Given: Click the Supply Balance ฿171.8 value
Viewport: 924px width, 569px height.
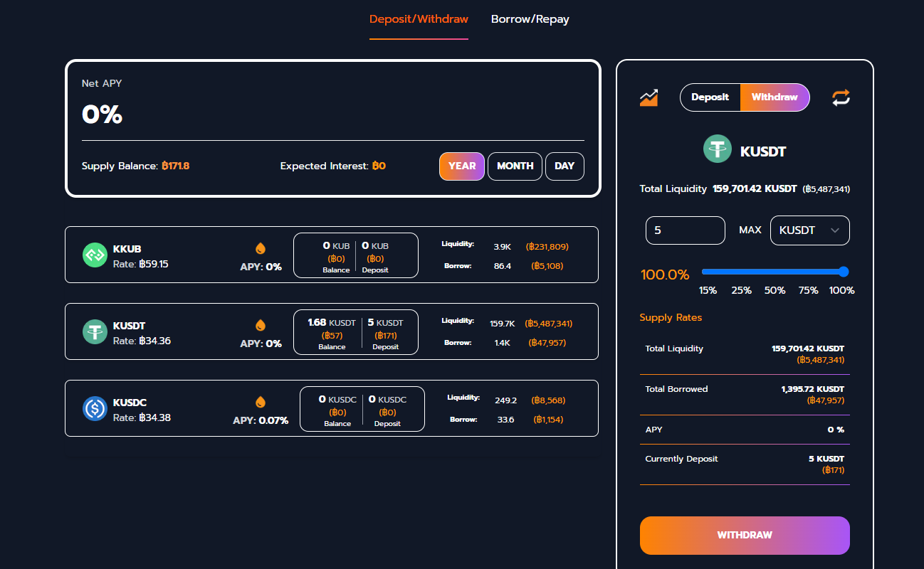Looking at the screenshot, I should click(x=176, y=166).
